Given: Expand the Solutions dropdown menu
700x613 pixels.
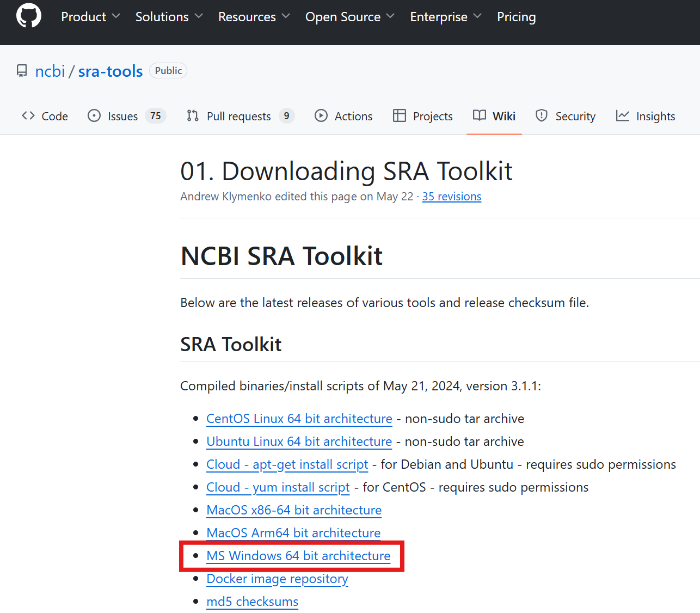Looking at the screenshot, I should point(169,17).
